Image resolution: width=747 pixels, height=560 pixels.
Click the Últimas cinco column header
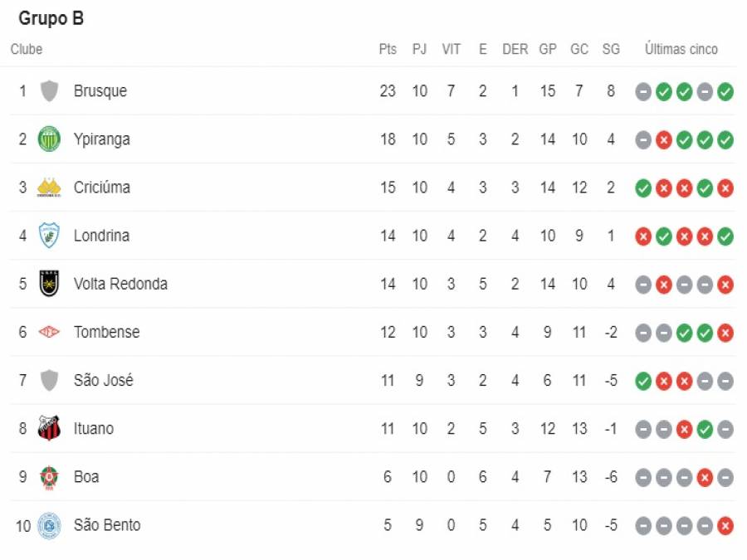[x=681, y=49]
